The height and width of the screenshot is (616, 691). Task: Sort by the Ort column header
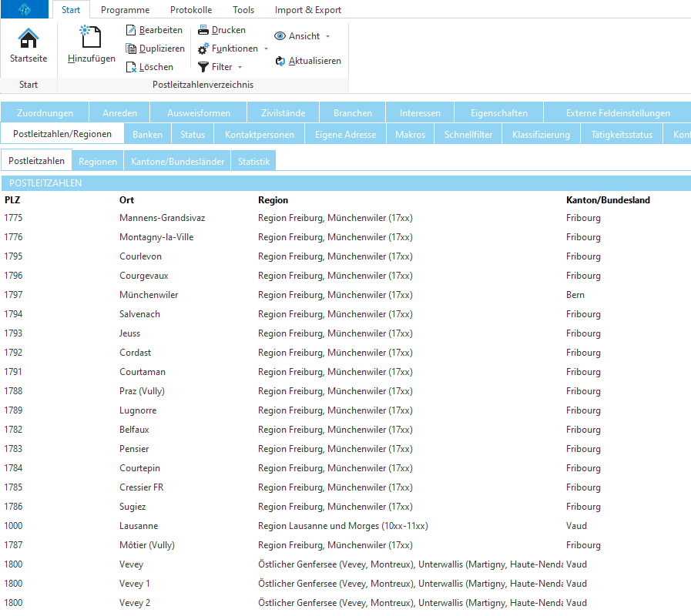[x=127, y=200]
